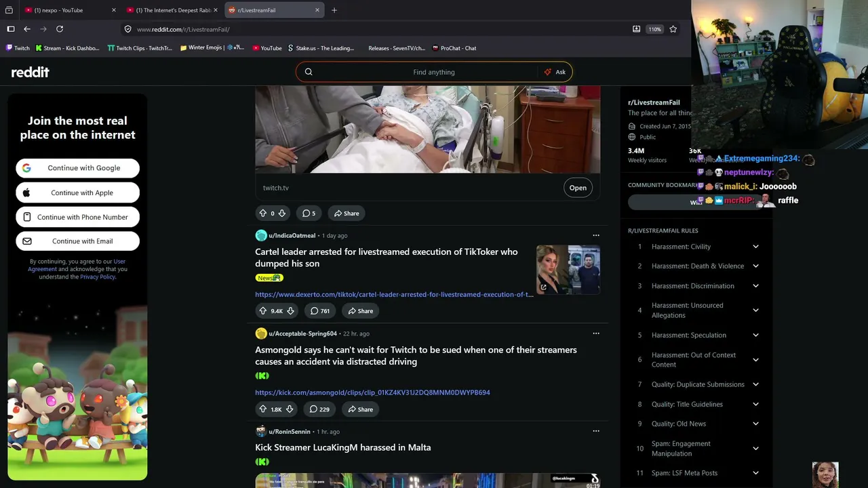Image resolution: width=868 pixels, height=488 pixels.
Task: Click the magnifier icon in Reddit search
Action: (309, 72)
